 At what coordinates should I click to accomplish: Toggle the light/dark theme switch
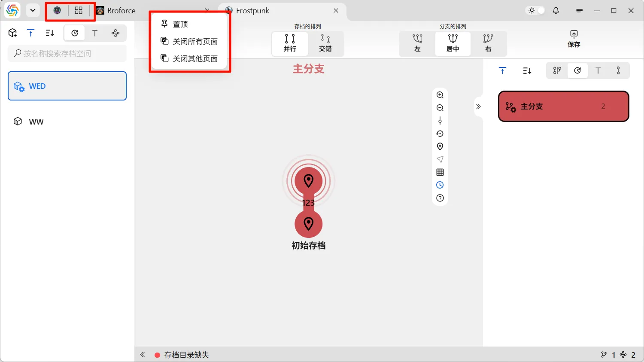pos(536,11)
